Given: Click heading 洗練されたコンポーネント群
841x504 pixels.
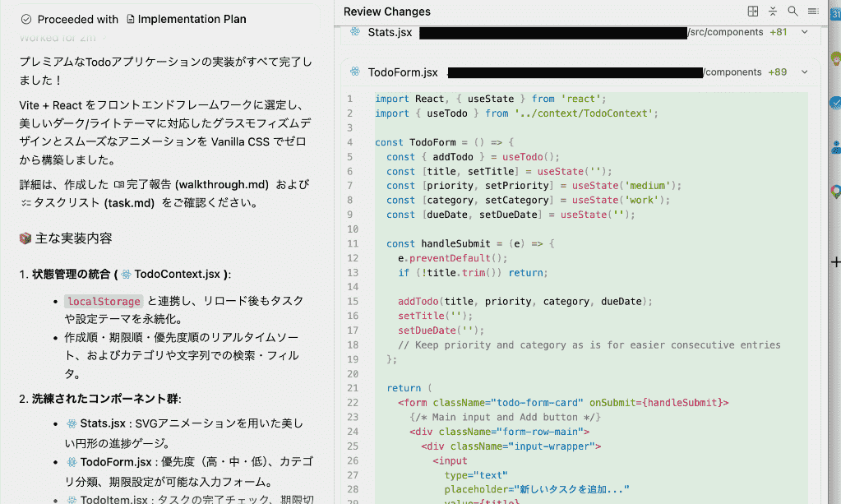Looking at the screenshot, I should [105, 399].
